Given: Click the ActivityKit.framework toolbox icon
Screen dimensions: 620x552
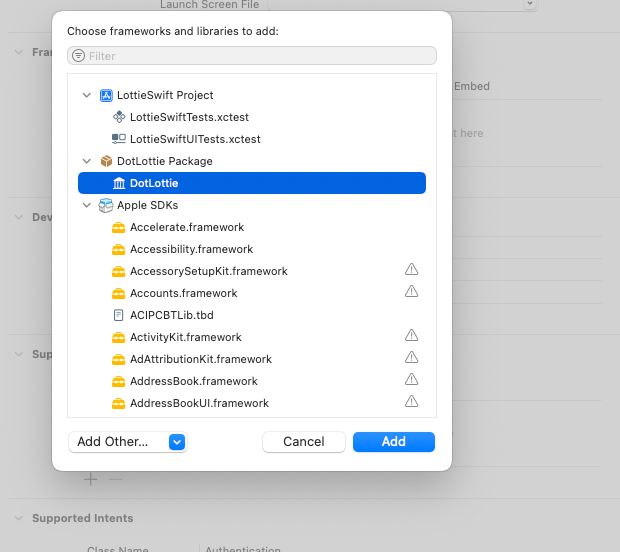Looking at the screenshot, I should 118,338.
